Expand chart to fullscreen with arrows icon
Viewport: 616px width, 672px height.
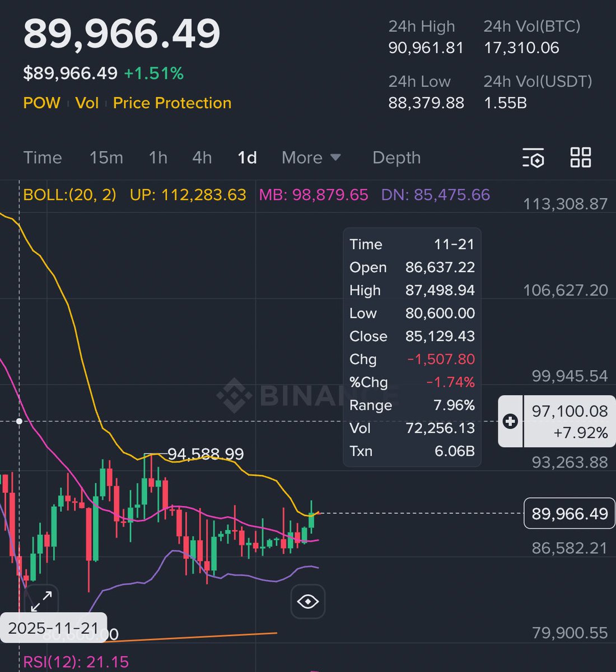coord(41,601)
